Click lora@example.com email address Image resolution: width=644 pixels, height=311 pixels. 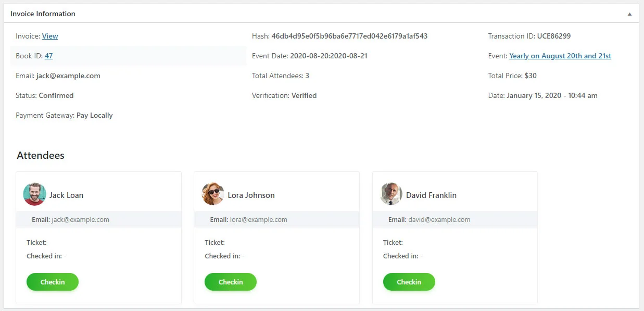point(259,220)
